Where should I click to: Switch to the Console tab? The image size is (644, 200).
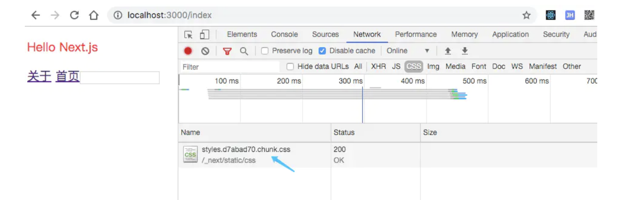coord(284,34)
